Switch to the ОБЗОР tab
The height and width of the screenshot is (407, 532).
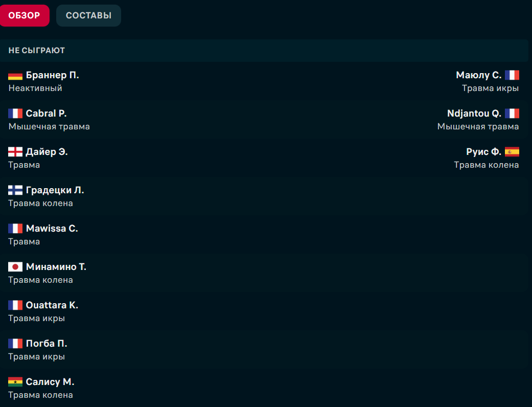click(x=25, y=15)
